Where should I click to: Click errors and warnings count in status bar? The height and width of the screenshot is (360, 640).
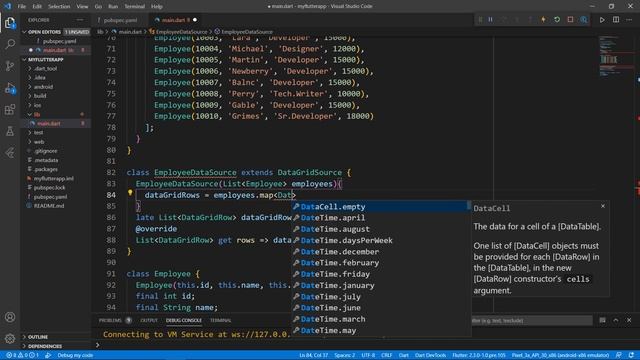click(22, 355)
